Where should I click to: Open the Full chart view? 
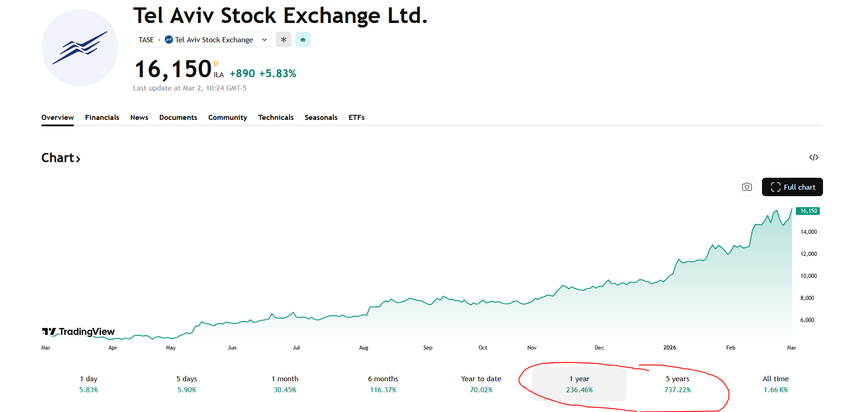(792, 187)
